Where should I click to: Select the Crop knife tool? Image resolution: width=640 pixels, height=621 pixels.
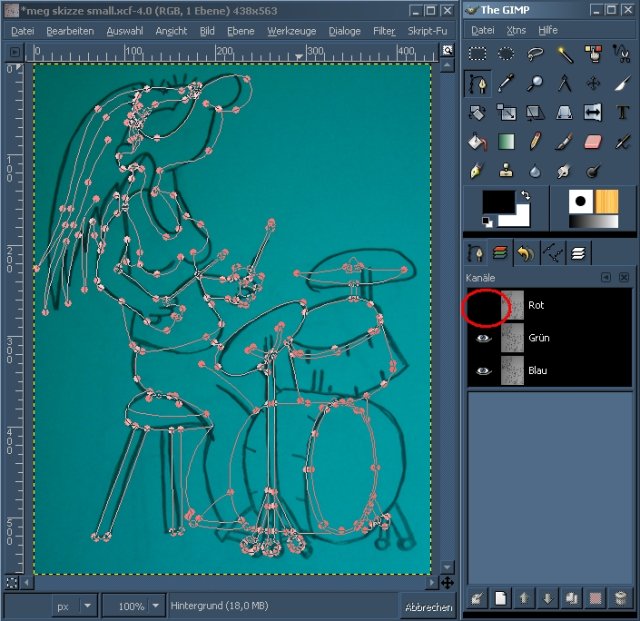coord(622,83)
